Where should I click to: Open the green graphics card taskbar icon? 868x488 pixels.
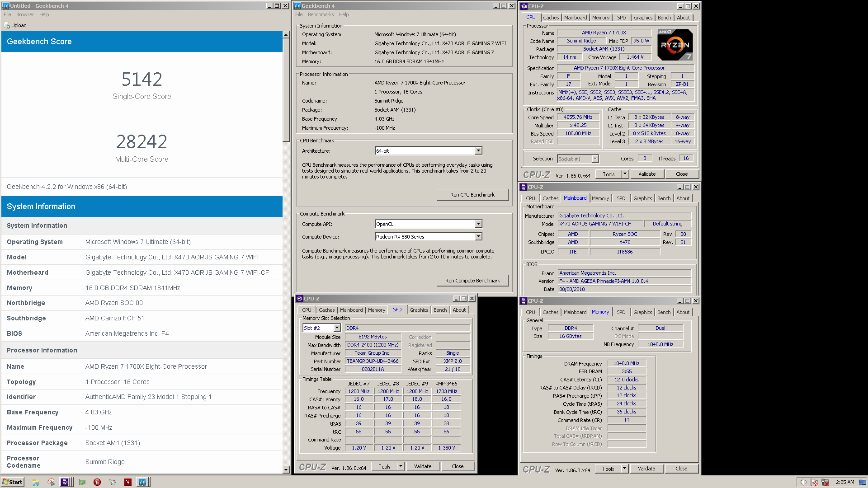click(x=82, y=482)
